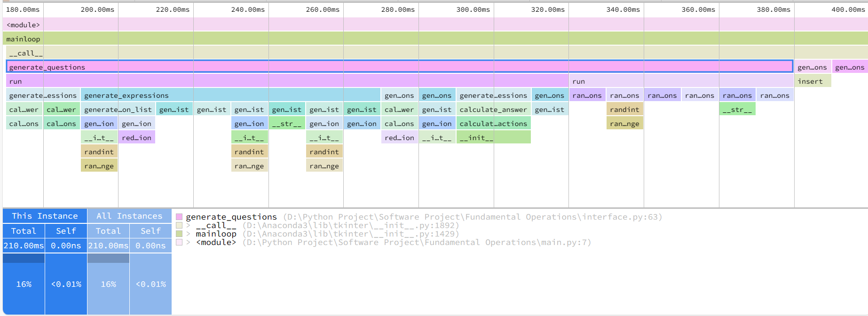
Task: Click the __init__.py:1892 file path
Action: pos(351,225)
